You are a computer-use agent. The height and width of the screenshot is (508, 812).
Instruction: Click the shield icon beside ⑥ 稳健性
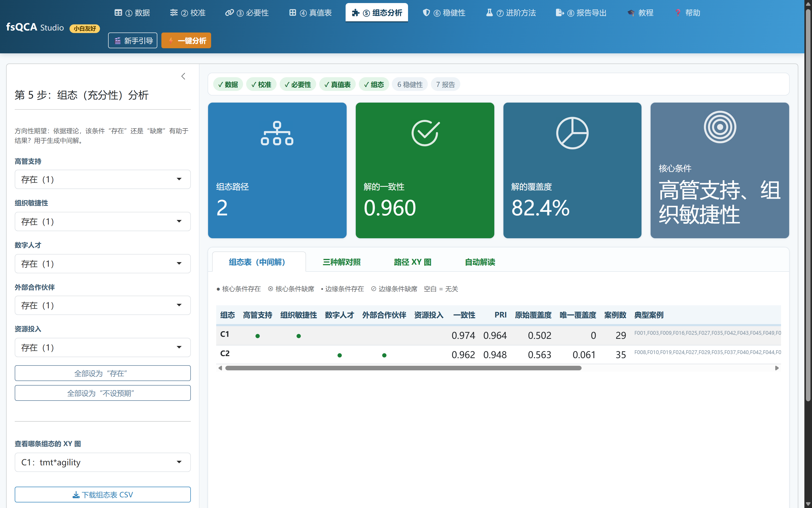[x=426, y=13]
